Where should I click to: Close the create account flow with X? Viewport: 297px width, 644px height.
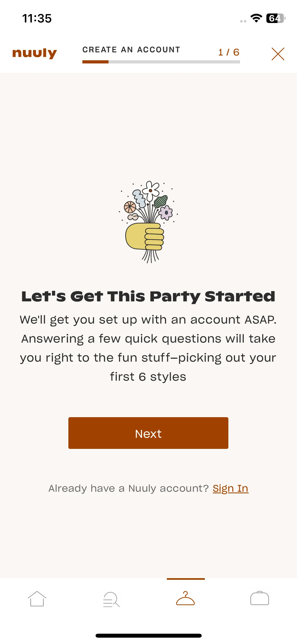coord(278,54)
